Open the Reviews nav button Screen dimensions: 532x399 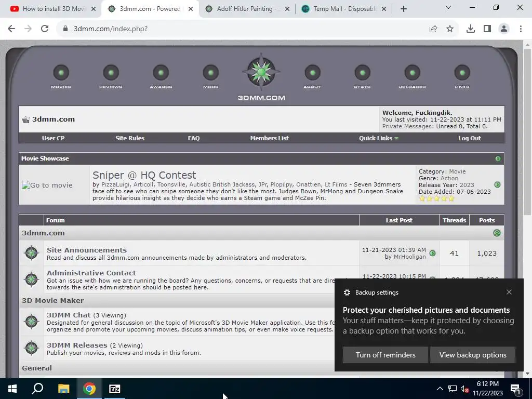111,76
